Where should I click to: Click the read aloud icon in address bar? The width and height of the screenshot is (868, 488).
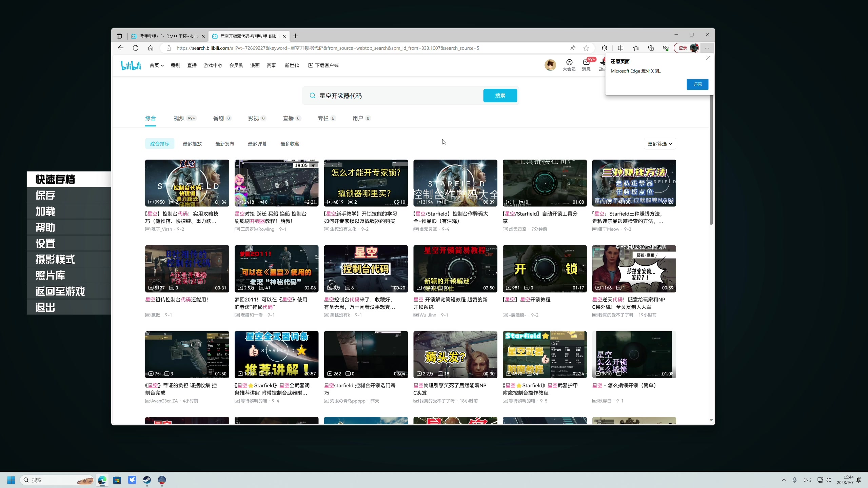[x=573, y=48]
